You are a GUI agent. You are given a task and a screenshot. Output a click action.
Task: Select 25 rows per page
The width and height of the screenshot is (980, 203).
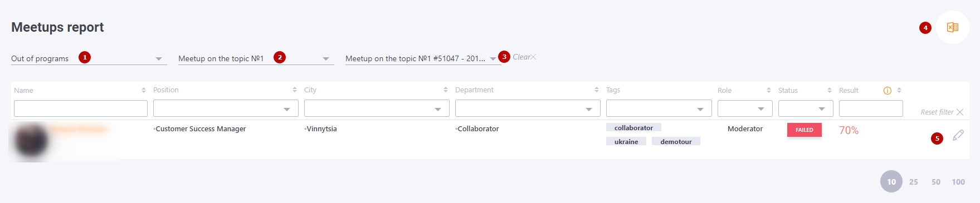(914, 182)
